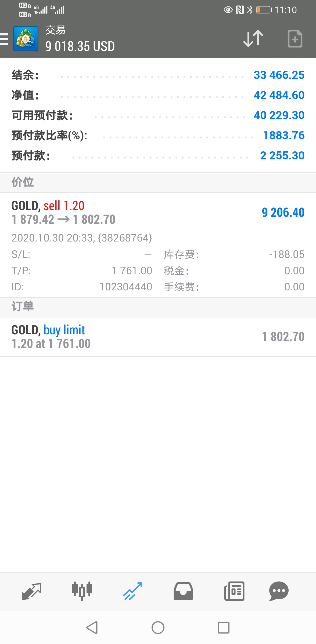The width and height of the screenshot is (316, 644).
Task: Open the News newspaper icon
Action: 234,591
